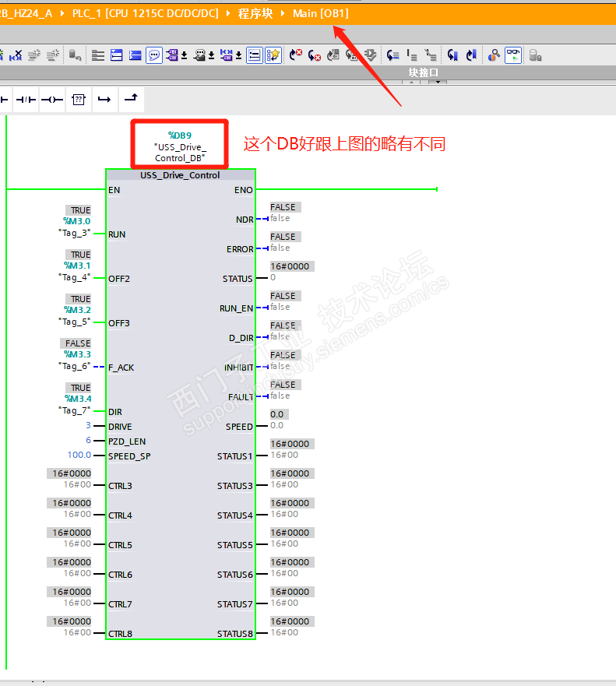Click the close branch icon

(x=131, y=100)
